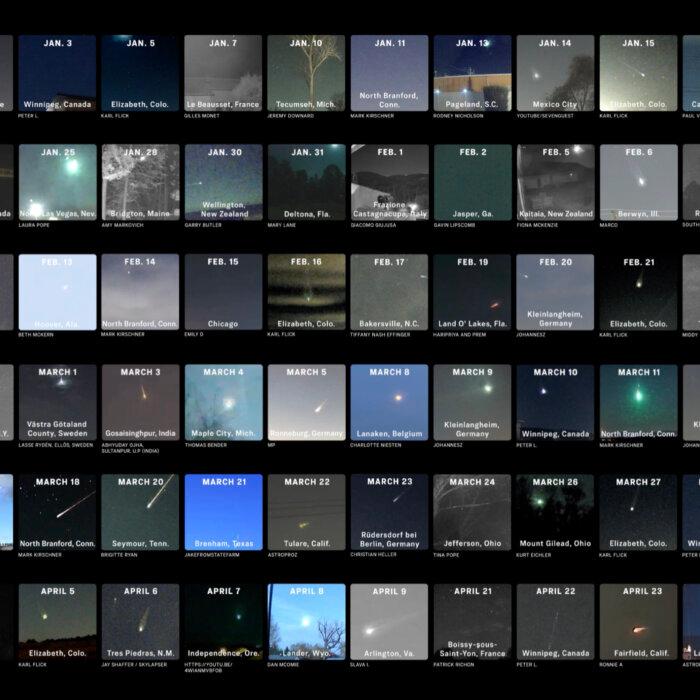
Task: Click the March 4 Maple City, Mich. thumbnail
Action: tap(224, 402)
